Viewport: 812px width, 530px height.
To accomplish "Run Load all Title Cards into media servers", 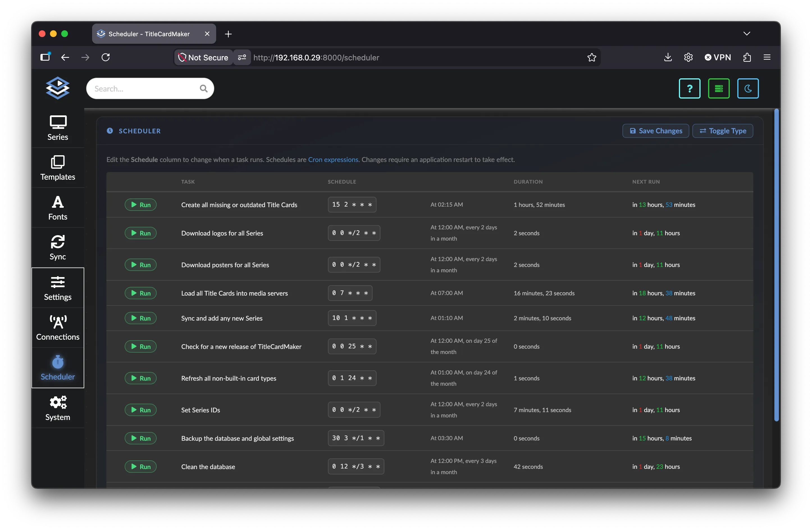I will pos(141,293).
